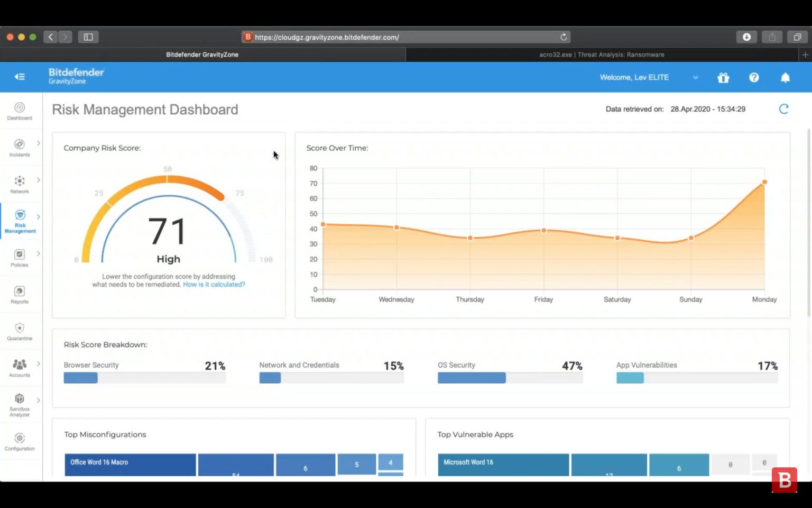
Task: Open the Sandbox Analyzer
Action: [x=20, y=403]
